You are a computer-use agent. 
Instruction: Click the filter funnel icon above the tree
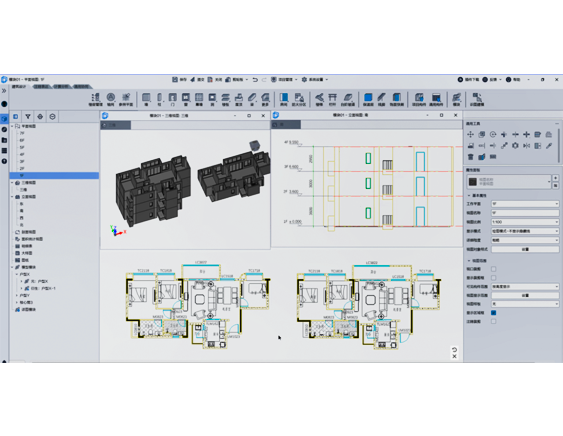[x=28, y=116]
